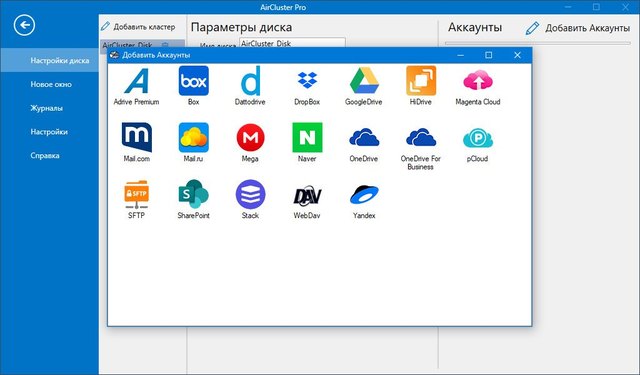Add a DropBox account
The image size is (640, 375).
click(x=307, y=81)
